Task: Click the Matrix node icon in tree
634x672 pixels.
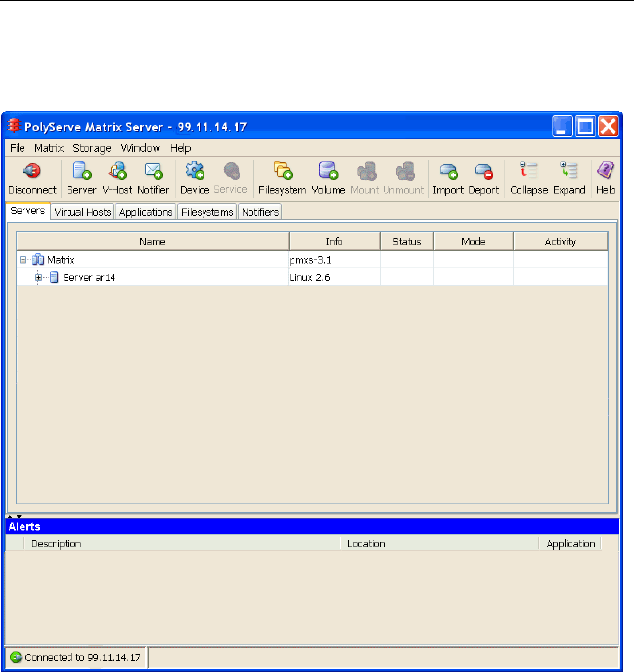Action: (x=38, y=260)
